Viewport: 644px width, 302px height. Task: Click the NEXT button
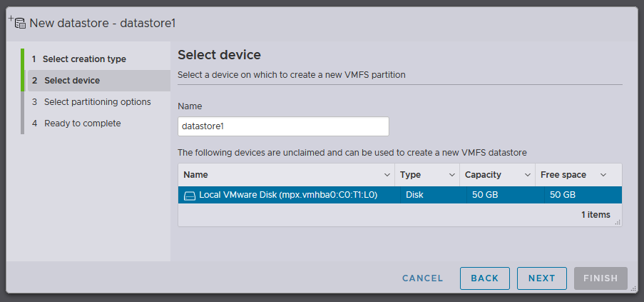coord(542,278)
